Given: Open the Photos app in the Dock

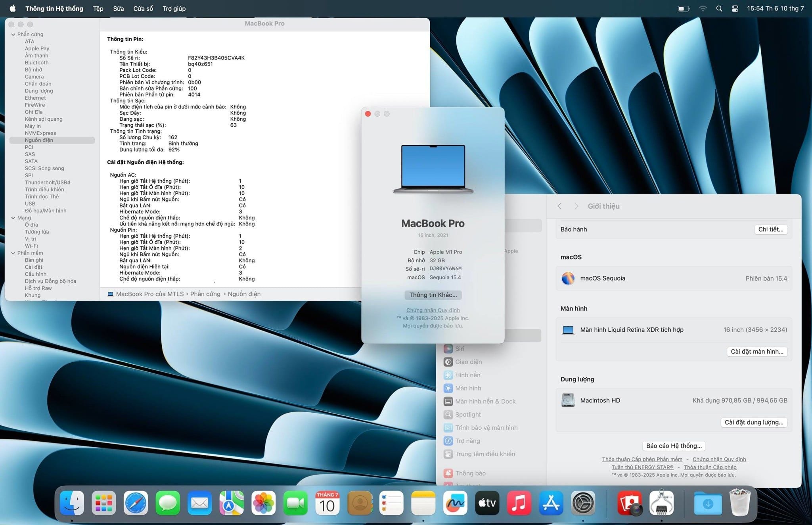Looking at the screenshot, I should (264, 503).
